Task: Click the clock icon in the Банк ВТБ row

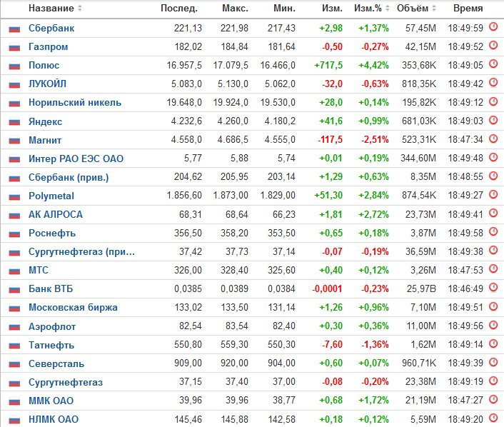Action: [x=493, y=288]
